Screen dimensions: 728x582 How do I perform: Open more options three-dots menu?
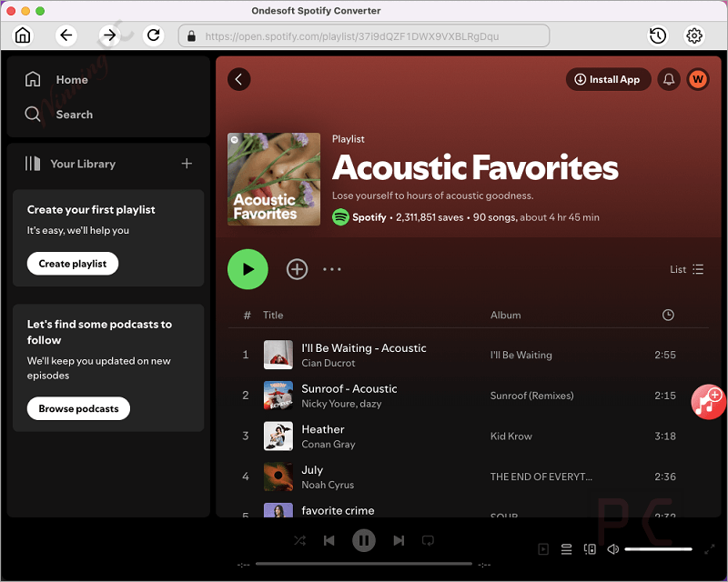point(332,269)
